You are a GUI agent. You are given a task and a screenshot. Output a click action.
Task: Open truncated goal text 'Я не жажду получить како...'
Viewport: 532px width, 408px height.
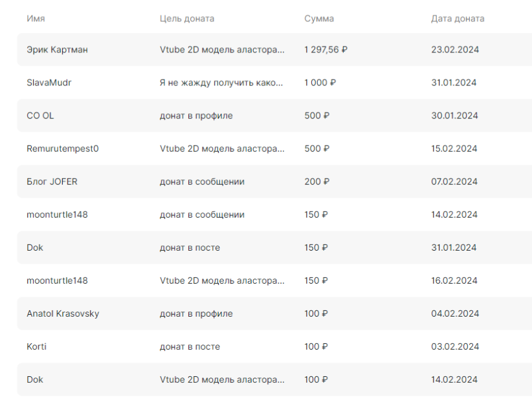221,82
